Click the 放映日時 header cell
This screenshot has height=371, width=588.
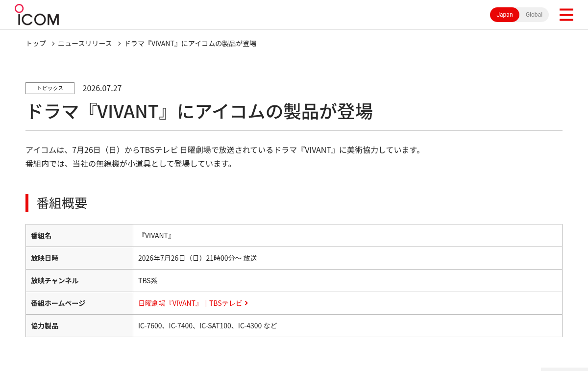click(x=79, y=258)
